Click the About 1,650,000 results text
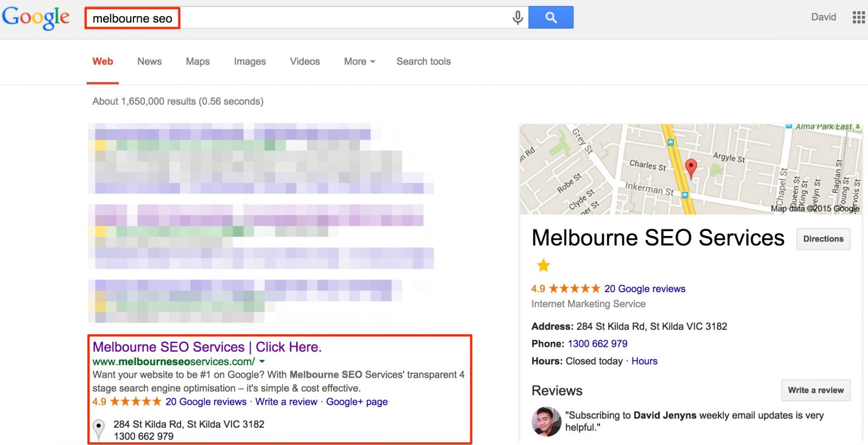The image size is (868, 445). [x=178, y=101]
